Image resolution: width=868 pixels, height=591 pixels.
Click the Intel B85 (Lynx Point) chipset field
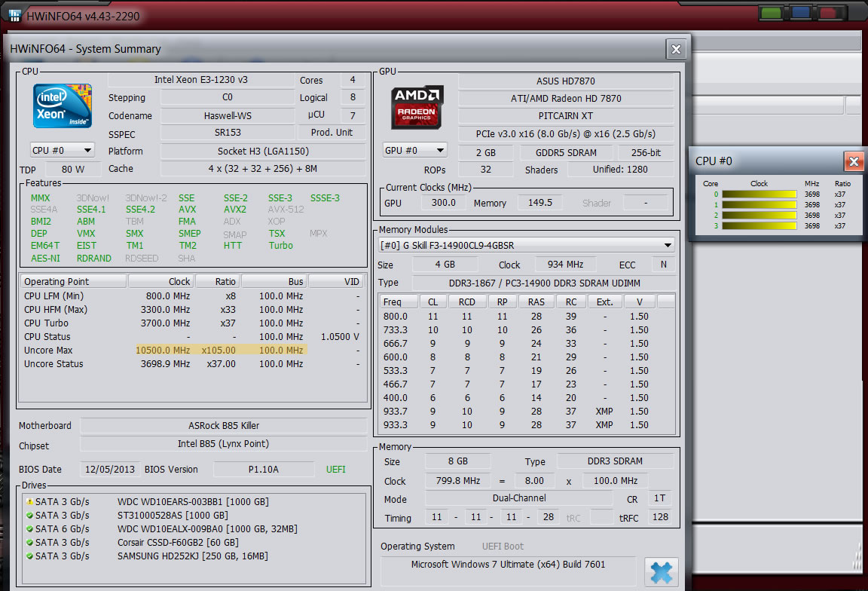pos(224,444)
